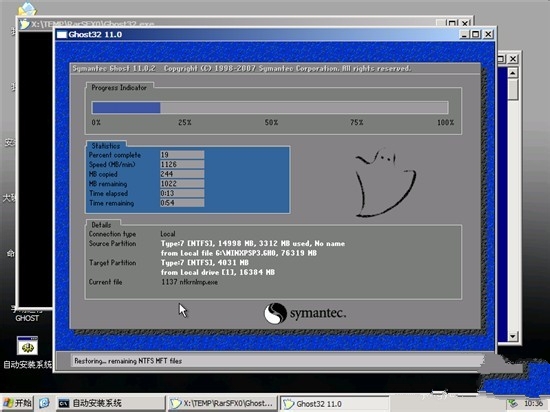Click the Symantec logo at bottom
This screenshot has height=412, width=550.
[305, 313]
